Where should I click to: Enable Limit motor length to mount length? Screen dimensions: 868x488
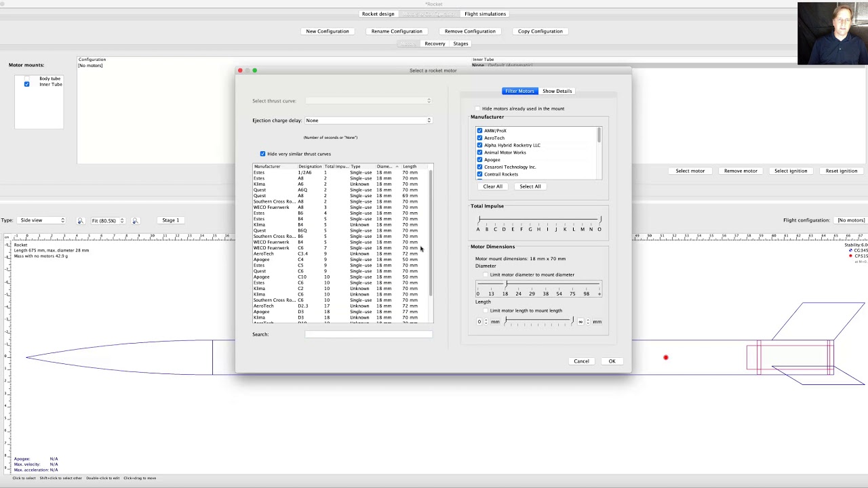click(x=486, y=310)
